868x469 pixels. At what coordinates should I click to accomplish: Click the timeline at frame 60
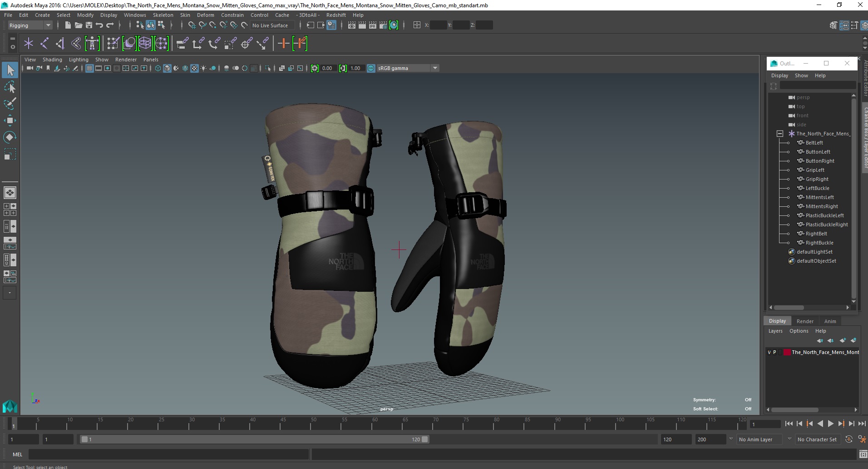(x=375, y=424)
